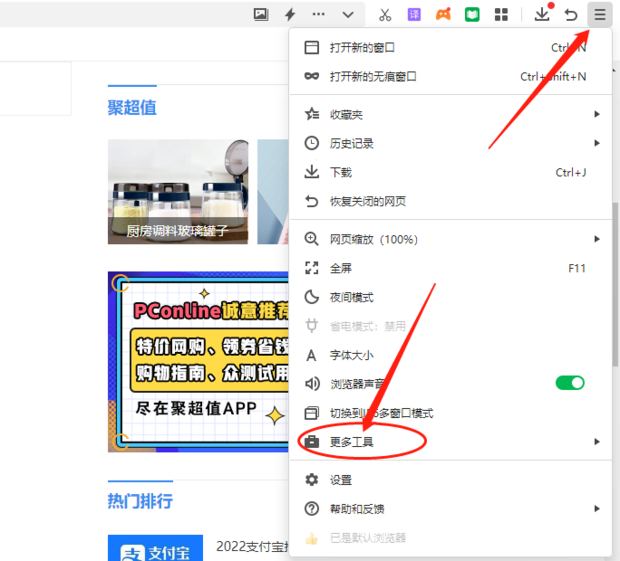Open the four-square apps grid icon
620x561 pixels.
click(x=501, y=15)
